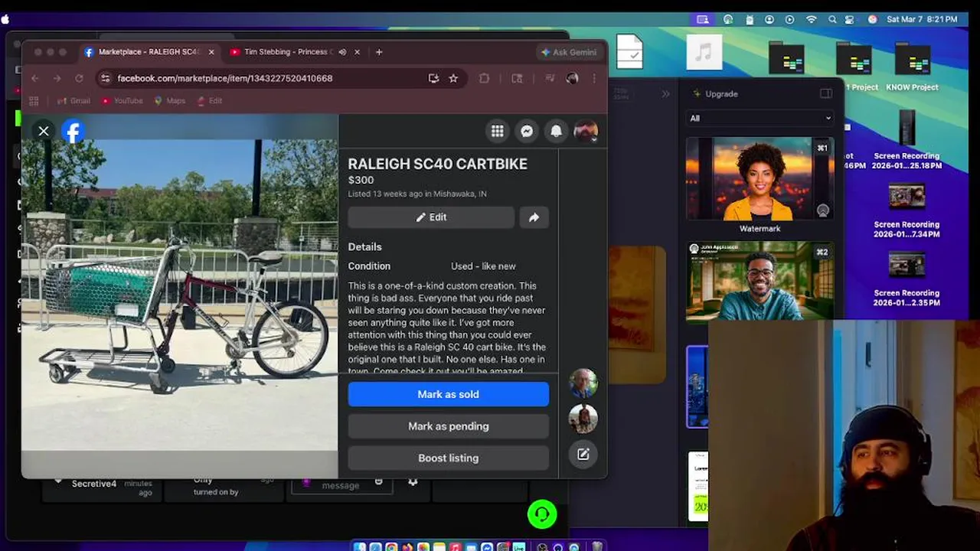
Task: Open Chrome three-dot menu
Action: tap(594, 78)
